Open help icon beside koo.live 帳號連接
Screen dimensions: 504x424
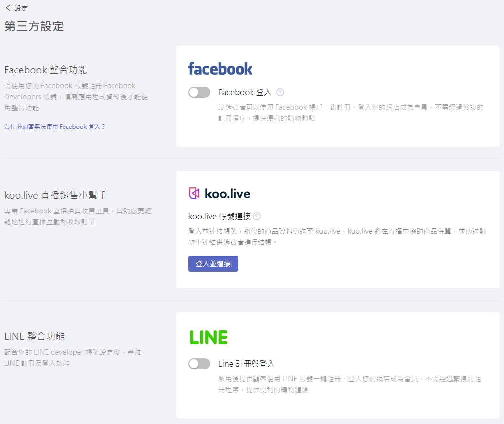click(x=257, y=216)
